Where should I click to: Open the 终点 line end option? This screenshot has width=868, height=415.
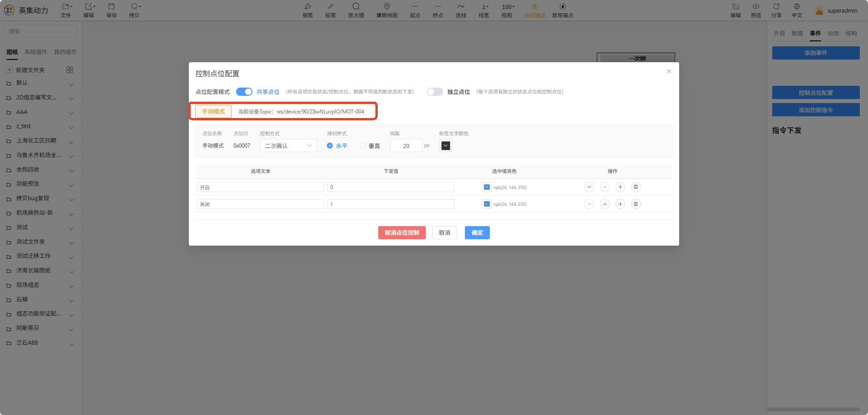pyautogui.click(x=438, y=10)
